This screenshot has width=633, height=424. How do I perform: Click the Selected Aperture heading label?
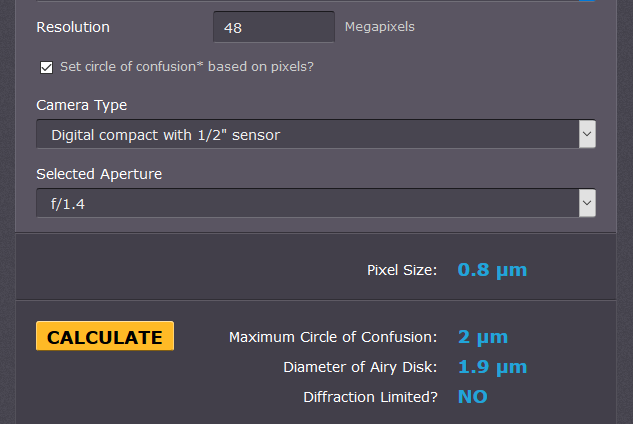[x=99, y=174]
